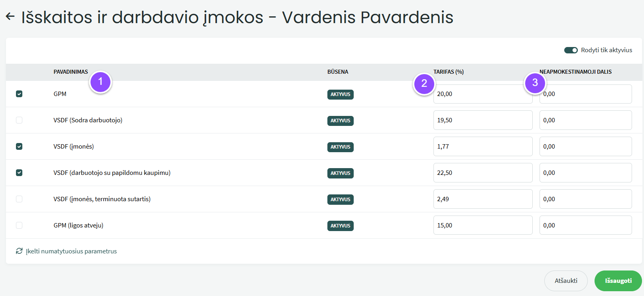Image resolution: width=644 pixels, height=296 pixels.
Task: Click purple step marker 1
Action: [100, 82]
